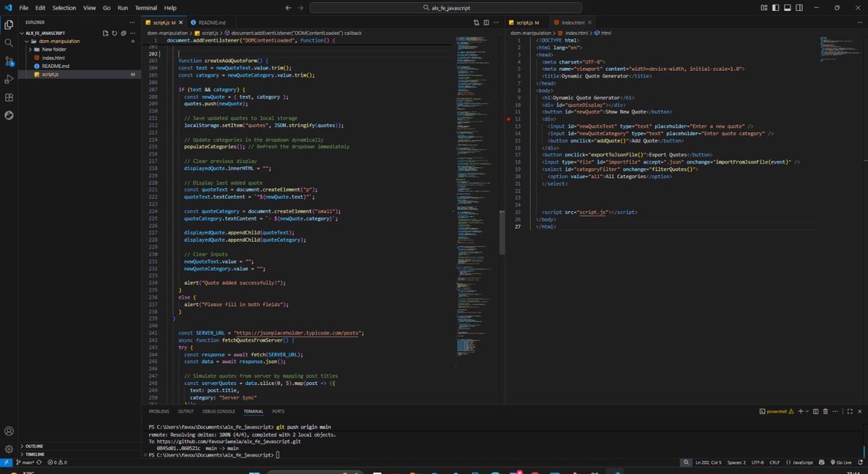Click Spaces: 2 indentation setting
This screenshot has height=474, width=868.
point(736,462)
